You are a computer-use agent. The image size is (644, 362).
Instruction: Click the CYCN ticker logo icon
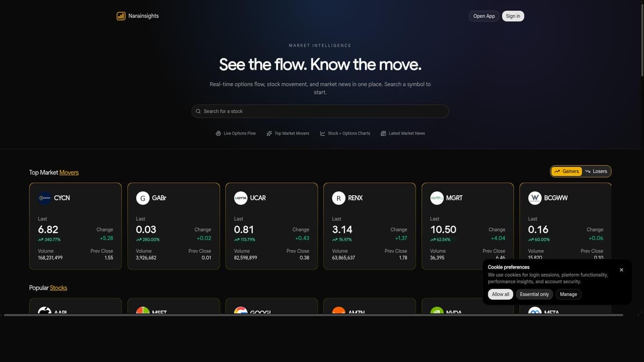tap(45, 198)
